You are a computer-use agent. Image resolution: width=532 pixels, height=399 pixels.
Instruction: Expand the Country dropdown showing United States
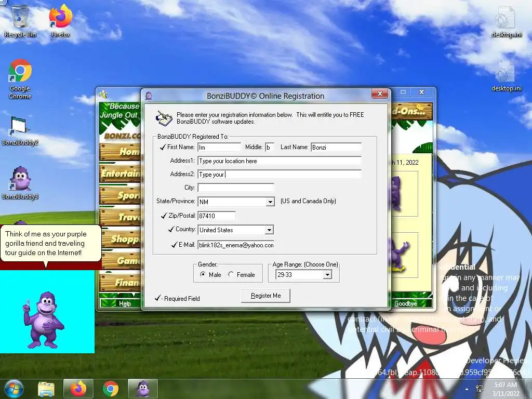click(270, 230)
